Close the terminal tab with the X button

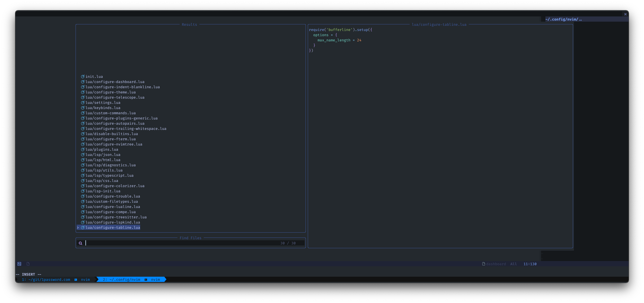(625, 14)
